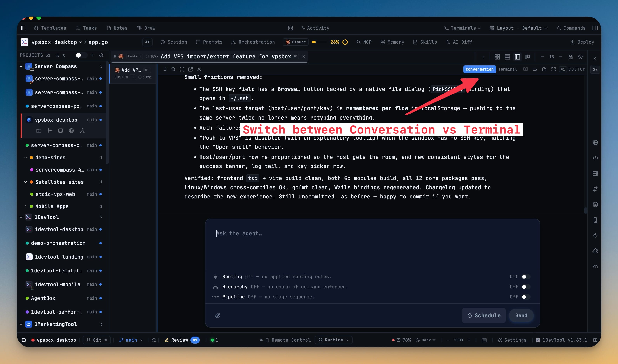
Task: Toggle the right panel icon in top bar
Action: pos(595,28)
